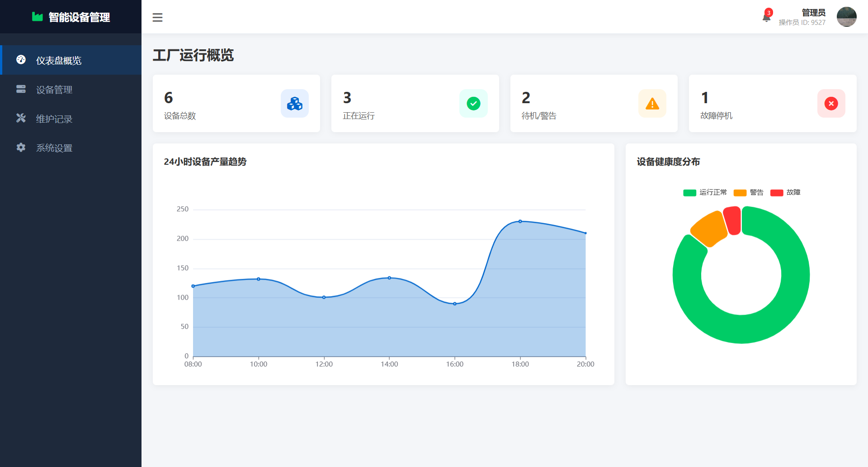Click the red X icon for 故障停机
This screenshot has height=467, width=868.
[831, 104]
